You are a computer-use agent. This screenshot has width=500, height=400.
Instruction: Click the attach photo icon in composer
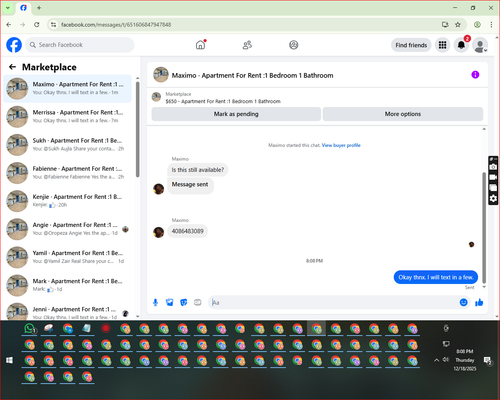point(170,302)
